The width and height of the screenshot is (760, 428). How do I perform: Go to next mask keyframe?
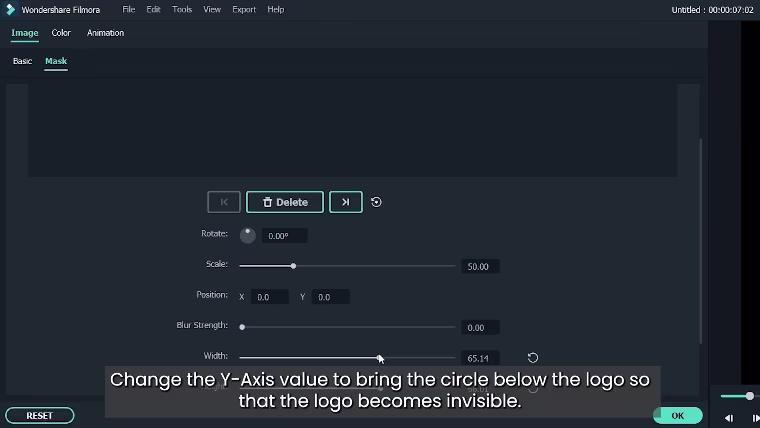click(x=345, y=202)
